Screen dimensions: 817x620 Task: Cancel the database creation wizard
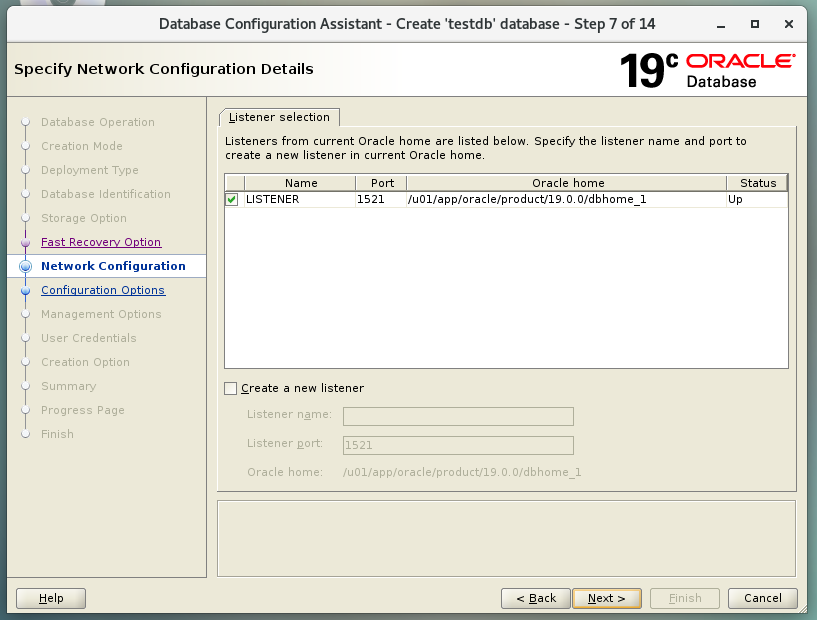pyautogui.click(x=762, y=598)
